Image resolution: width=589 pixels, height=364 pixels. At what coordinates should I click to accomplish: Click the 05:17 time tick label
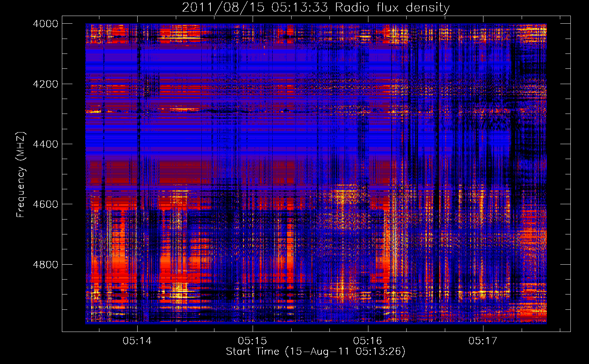pyautogui.click(x=483, y=341)
